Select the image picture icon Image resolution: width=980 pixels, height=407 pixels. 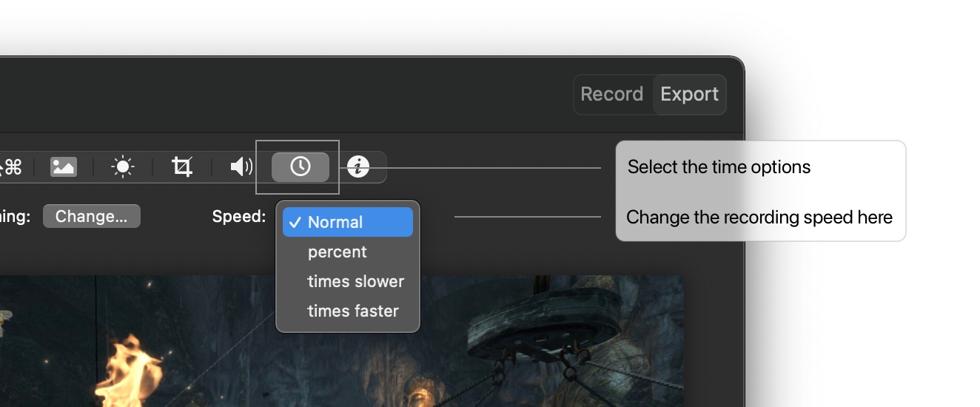pyautogui.click(x=64, y=166)
